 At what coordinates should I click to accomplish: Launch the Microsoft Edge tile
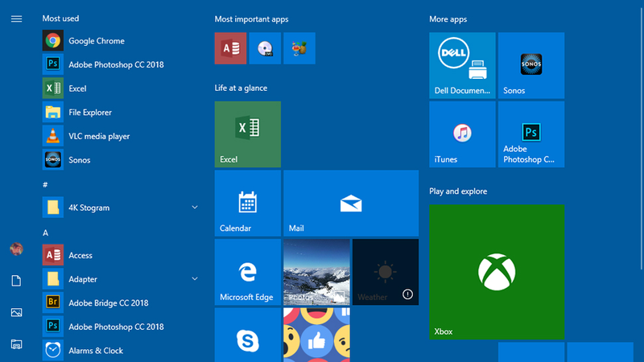(x=248, y=272)
